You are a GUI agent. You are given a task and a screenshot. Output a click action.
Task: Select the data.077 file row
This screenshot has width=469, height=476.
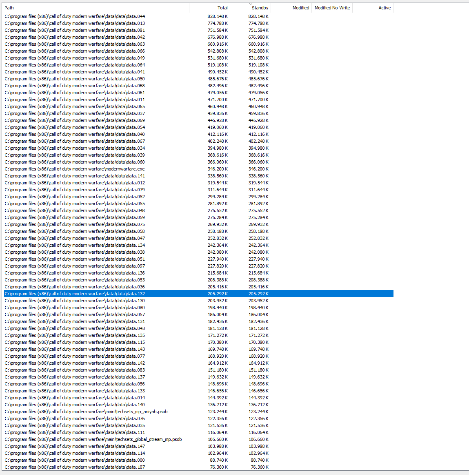[199, 356]
